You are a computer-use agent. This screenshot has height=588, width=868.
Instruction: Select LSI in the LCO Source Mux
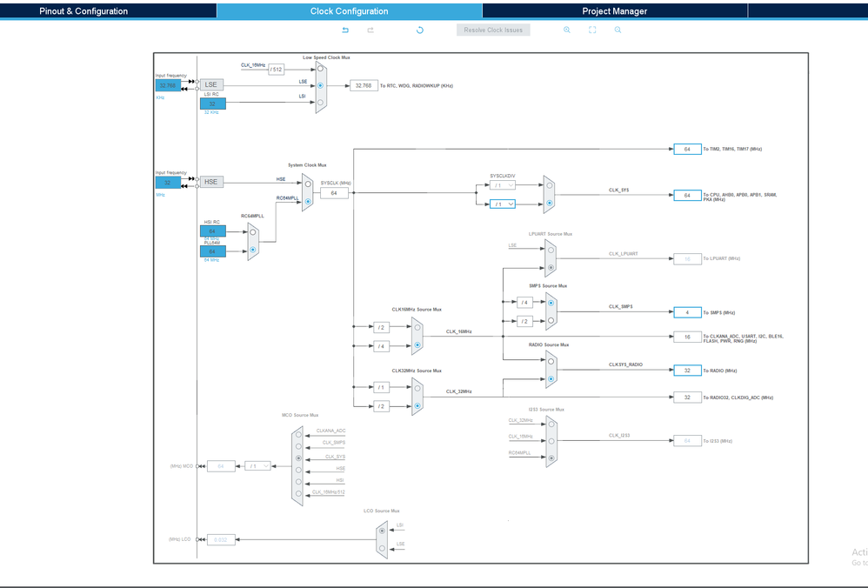point(382,531)
